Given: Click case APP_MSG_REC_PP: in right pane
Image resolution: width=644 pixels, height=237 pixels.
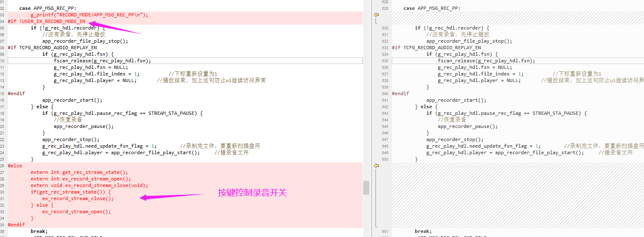Looking at the screenshot, I should pyautogui.click(x=432, y=8).
